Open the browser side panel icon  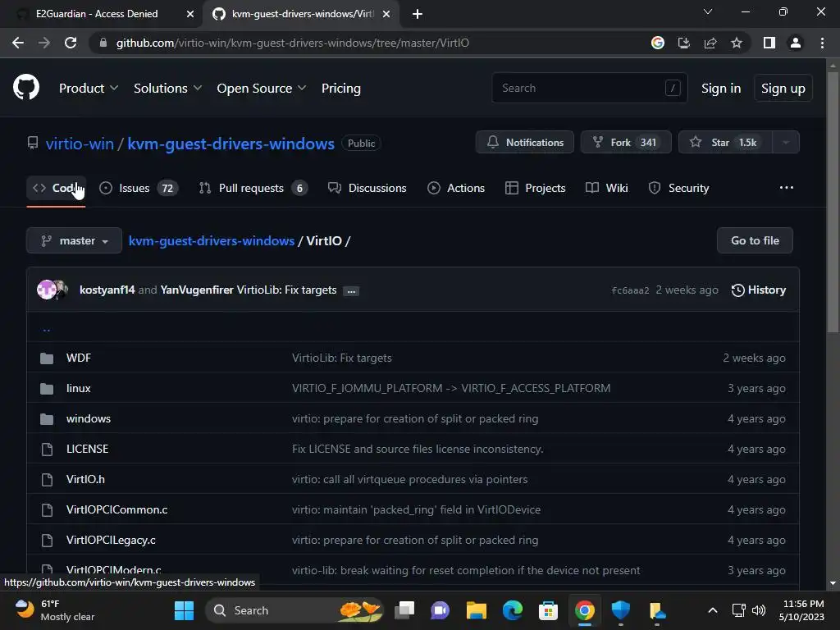[x=769, y=43]
